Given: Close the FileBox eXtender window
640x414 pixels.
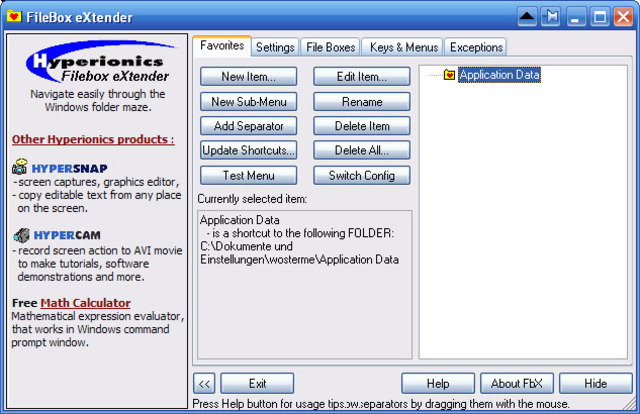Looking at the screenshot, I should coord(623,17).
